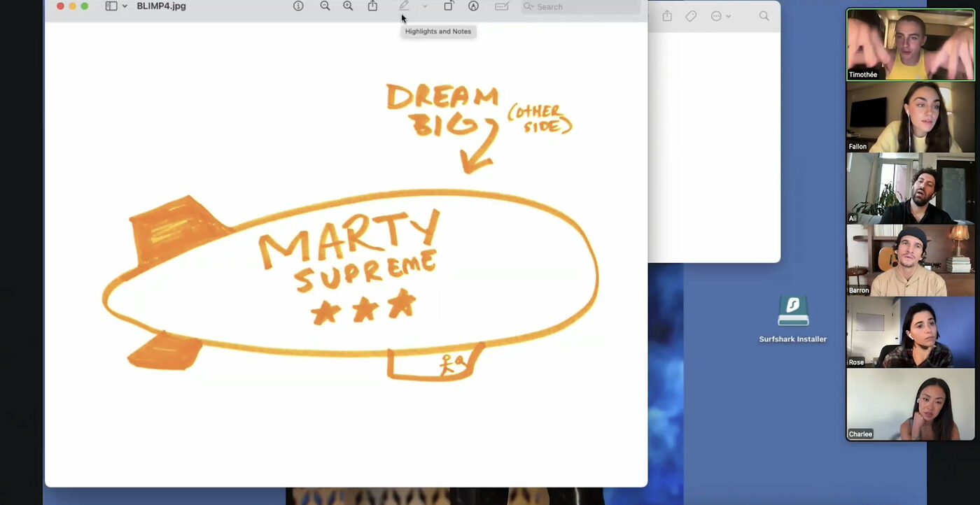This screenshot has width=980, height=505.
Task: Expand the sidebar view options chevron
Action: [125, 6]
